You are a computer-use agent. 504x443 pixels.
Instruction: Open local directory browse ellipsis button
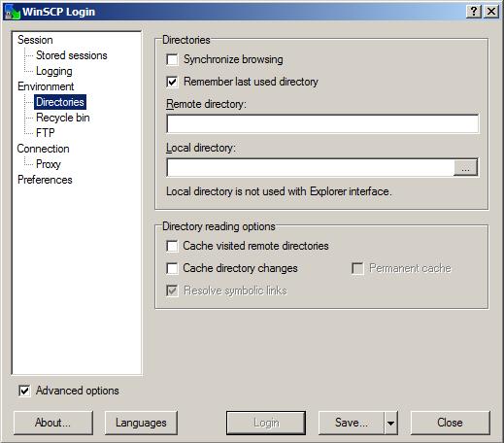pyautogui.click(x=465, y=167)
